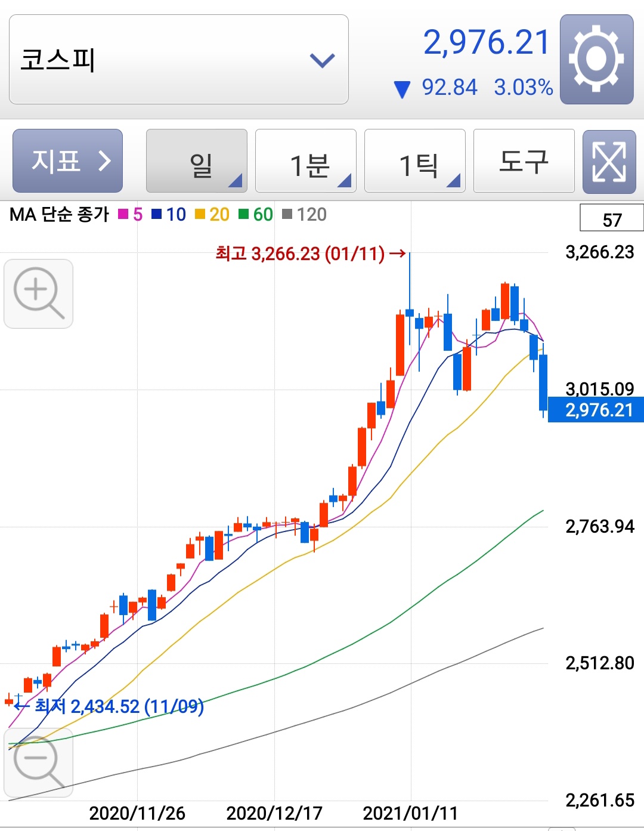Click the 3,015.09 price axis label
Screen dimensions: 644x831
(600, 388)
